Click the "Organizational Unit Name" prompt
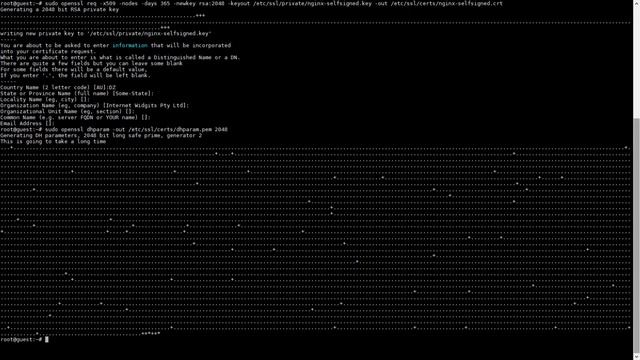Image resolution: width=640 pixels, height=360 pixels. point(67,111)
